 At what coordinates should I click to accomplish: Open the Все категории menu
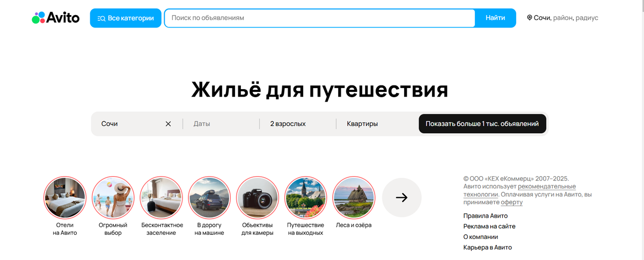(126, 18)
